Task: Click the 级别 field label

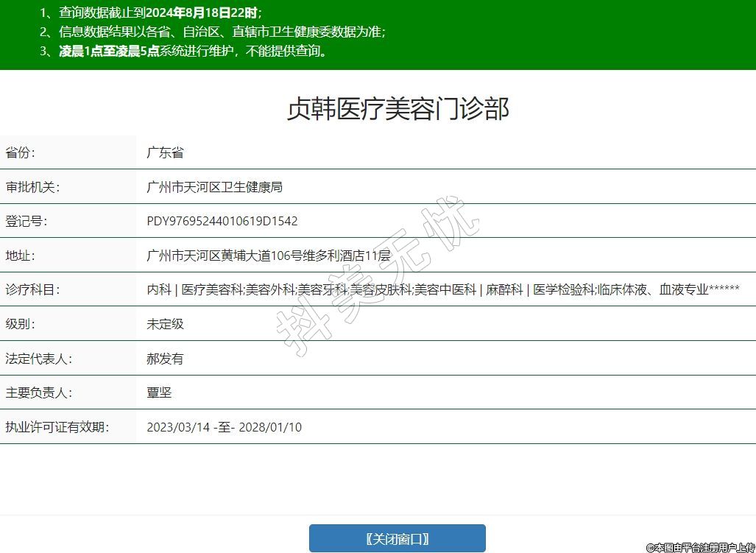Action: pyautogui.click(x=21, y=323)
